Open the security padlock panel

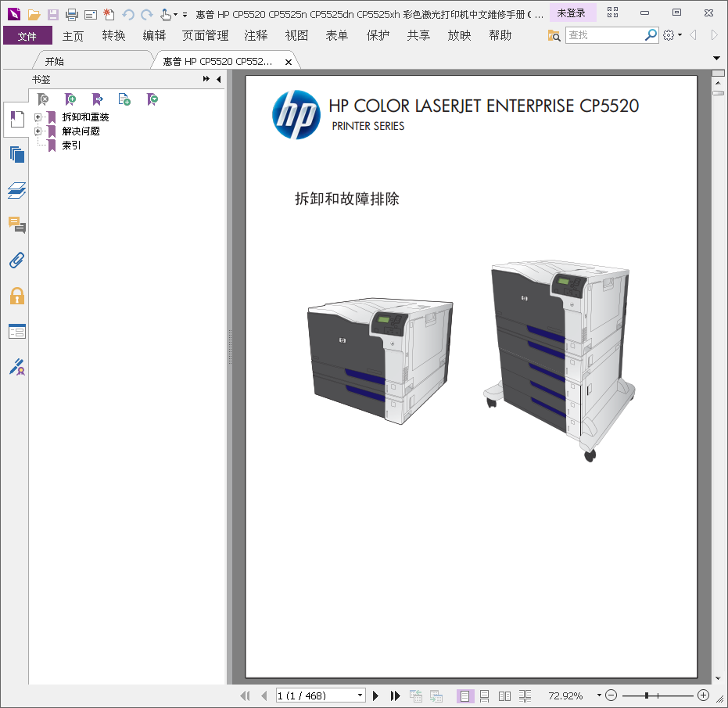(x=17, y=296)
